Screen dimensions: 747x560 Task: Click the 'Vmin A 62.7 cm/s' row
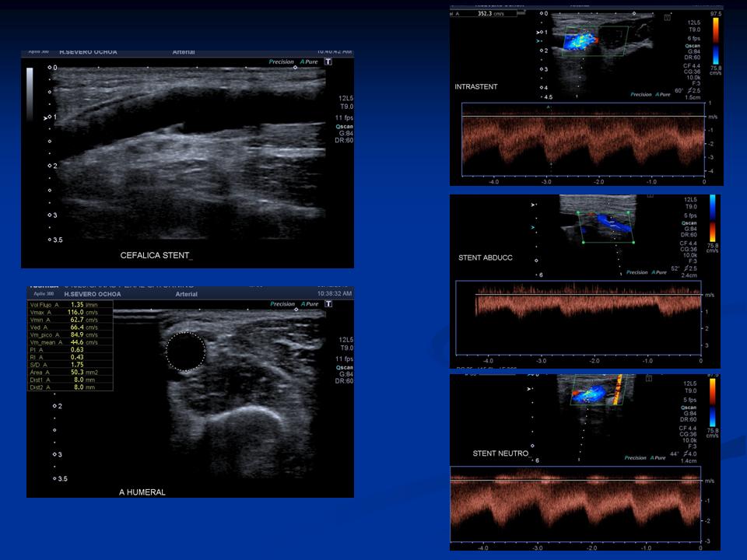point(70,320)
